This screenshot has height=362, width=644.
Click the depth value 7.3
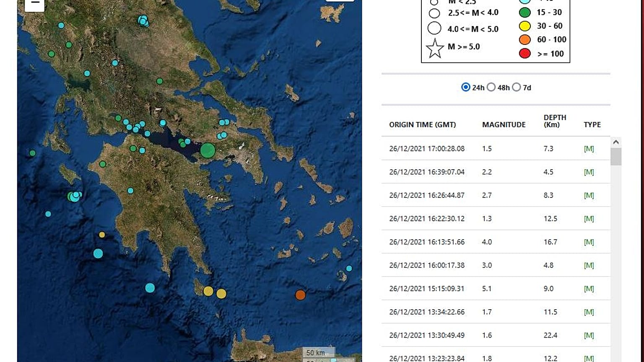point(548,149)
